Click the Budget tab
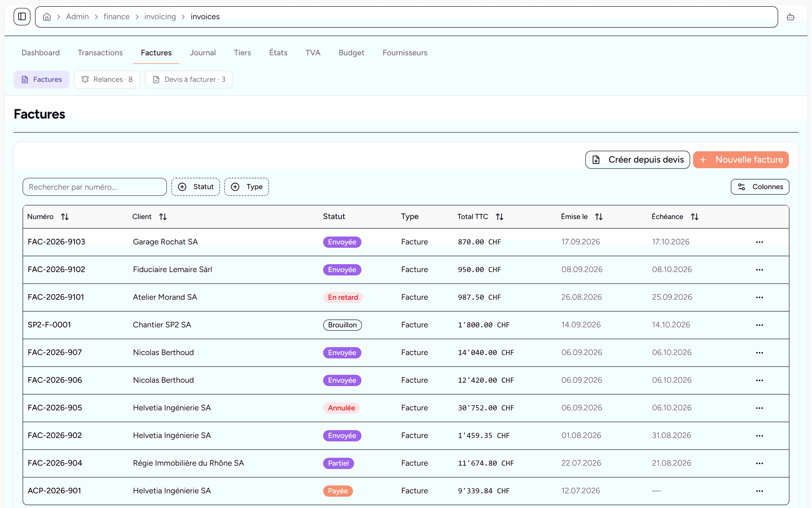The height and width of the screenshot is (508, 812). point(351,53)
